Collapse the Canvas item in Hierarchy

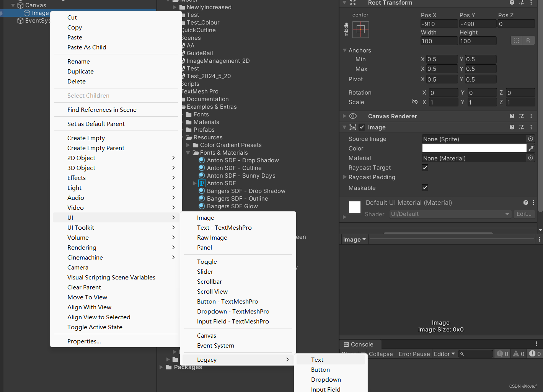13,5
